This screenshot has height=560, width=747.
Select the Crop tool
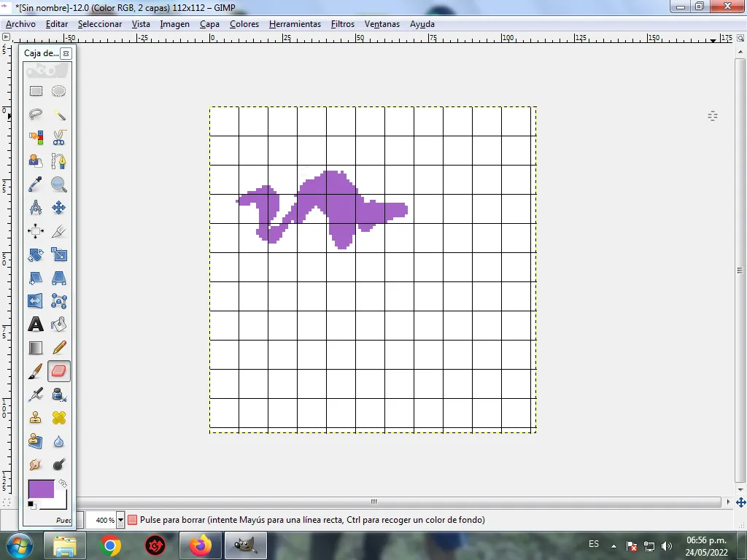click(x=58, y=231)
